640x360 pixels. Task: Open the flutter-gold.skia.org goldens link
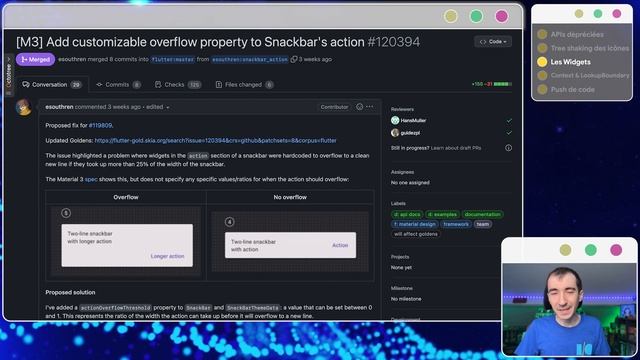pyautogui.click(x=216, y=140)
